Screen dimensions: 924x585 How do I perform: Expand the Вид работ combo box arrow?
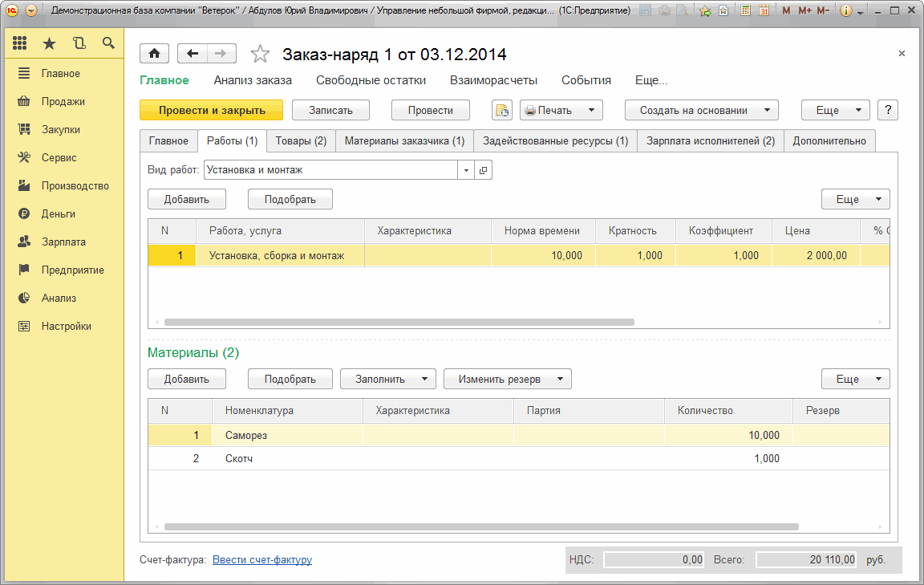coord(466,170)
